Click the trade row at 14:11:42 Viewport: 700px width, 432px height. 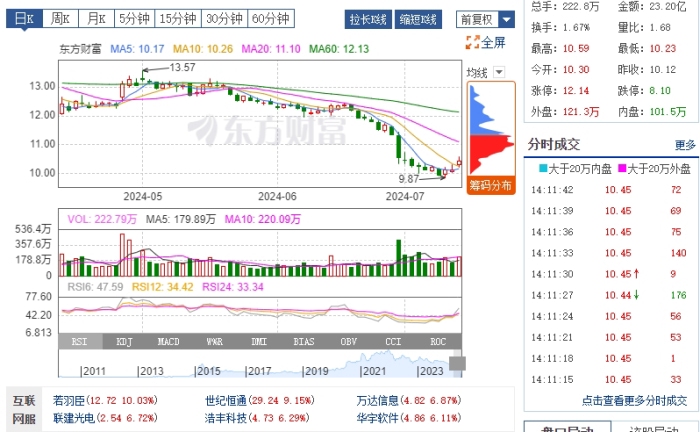pos(609,190)
